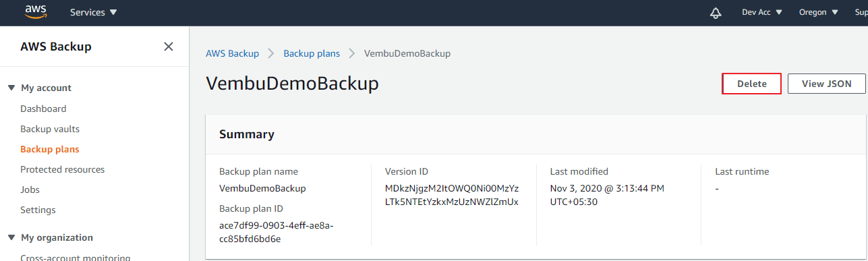Open the Dev Acc account menu
The width and height of the screenshot is (868, 261).
pyautogui.click(x=761, y=12)
